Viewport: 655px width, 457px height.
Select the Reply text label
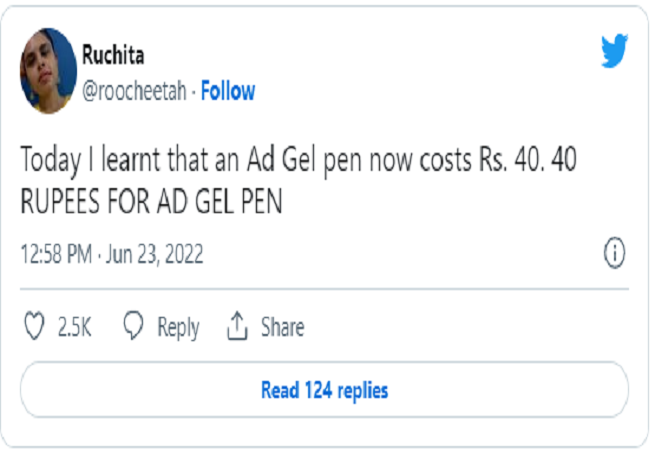click(x=178, y=328)
